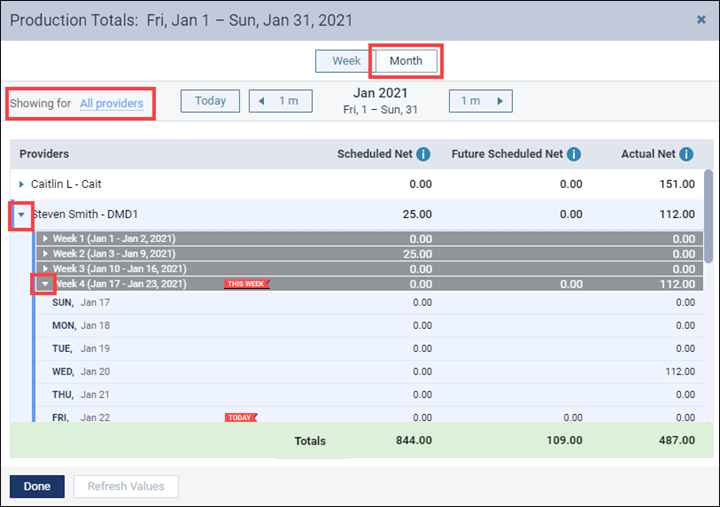Click Week 2 scheduled net 25.00
This screenshot has height=507, width=720.
417,254
